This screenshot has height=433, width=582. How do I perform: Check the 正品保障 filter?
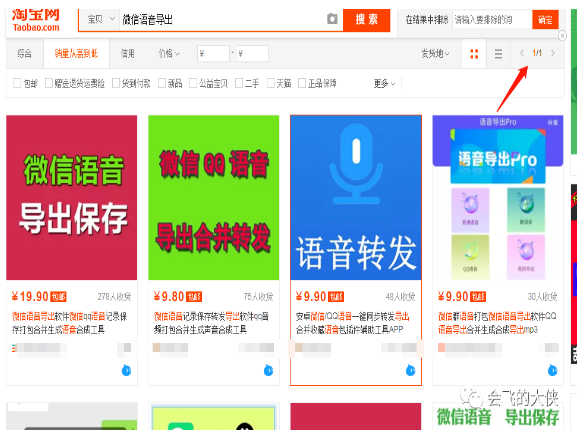click(x=302, y=83)
